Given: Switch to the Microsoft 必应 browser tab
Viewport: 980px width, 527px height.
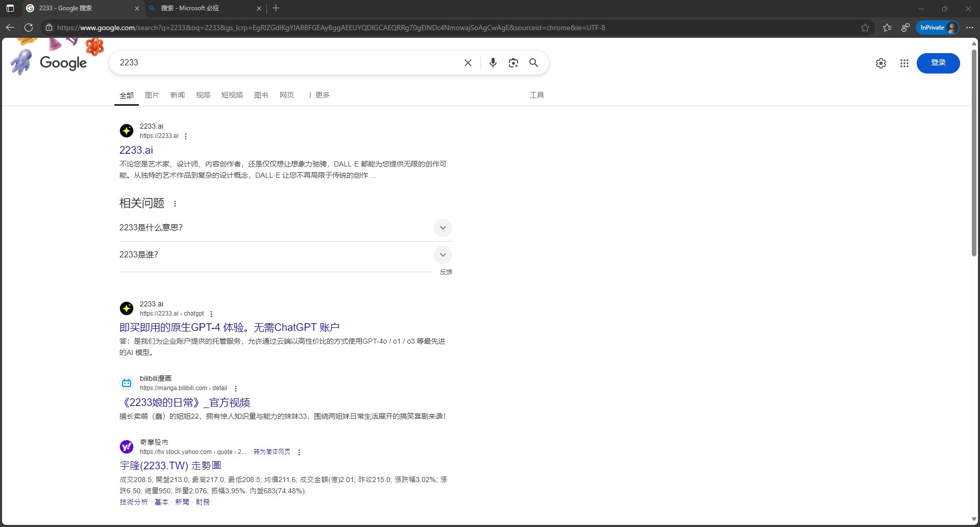Looking at the screenshot, I should [204, 8].
